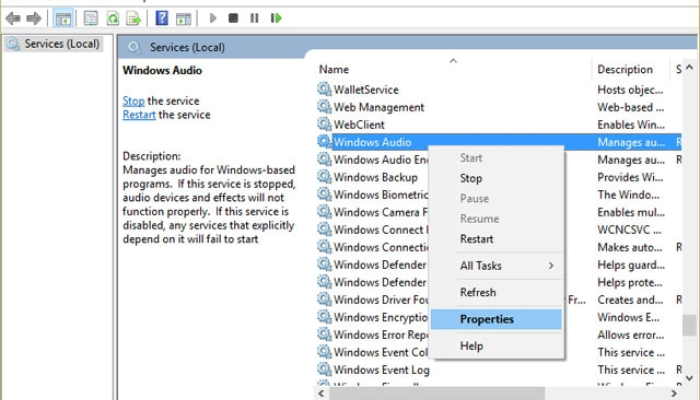Click the toolbar Refresh icon
Image resolution: width=700 pixels, height=400 pixels.
[x=112, y=18]
